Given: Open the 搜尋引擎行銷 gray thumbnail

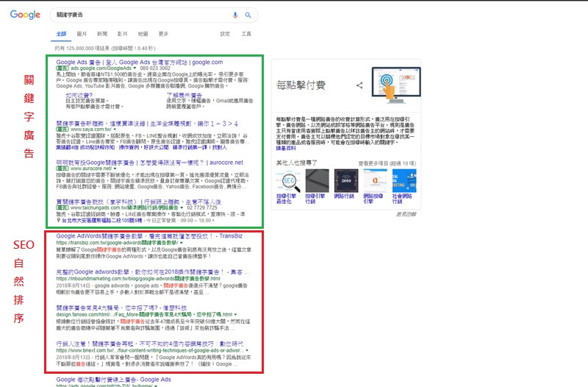Looking at the screenshot, I should (x=318, y=180).
